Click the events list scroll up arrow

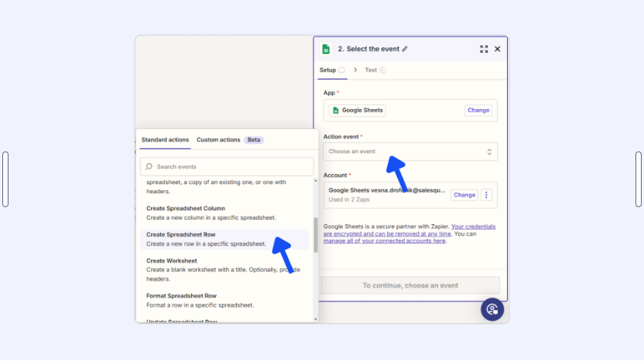coord(316,181)
